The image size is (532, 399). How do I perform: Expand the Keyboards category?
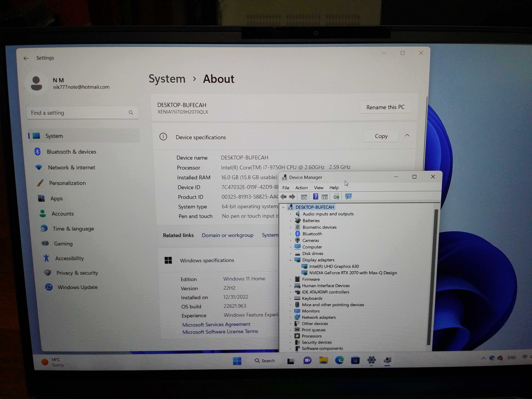tap(290, 298)
